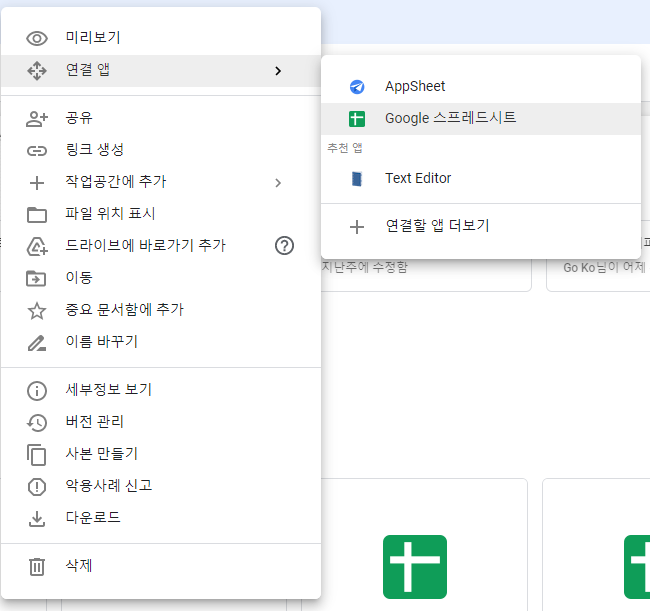Choose 사본 만들기 option
650x611 pixels.
[101, 454]
